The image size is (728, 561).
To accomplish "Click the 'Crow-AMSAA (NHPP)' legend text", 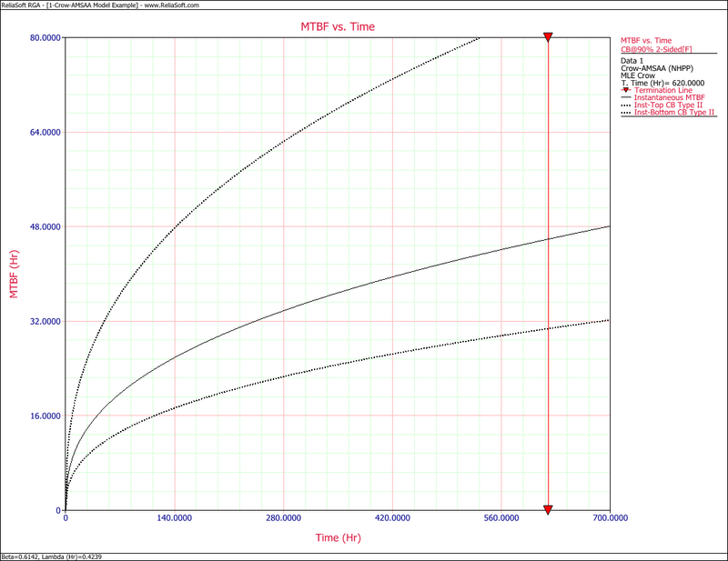I will (x=657, y=68).
